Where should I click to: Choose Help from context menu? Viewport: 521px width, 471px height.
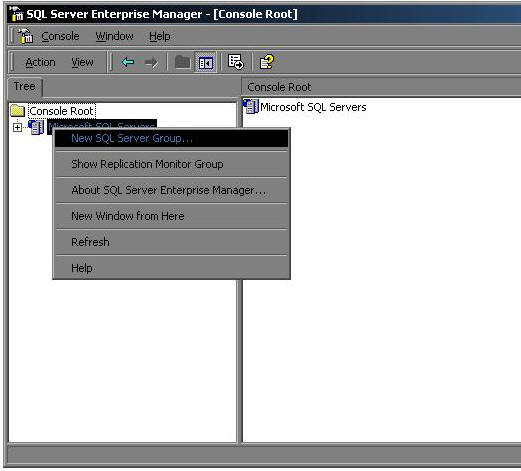171,268
